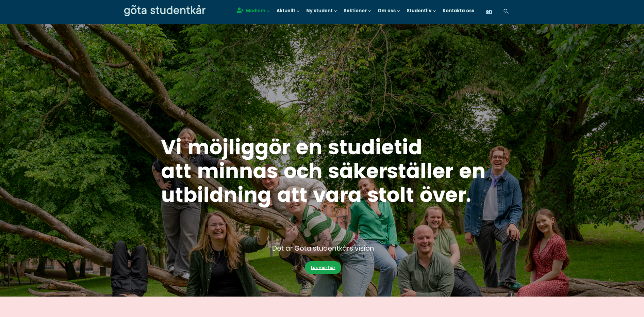644x317 pixels.
Task: Click the Göta studentkår logo
Action: pos(165,11)
